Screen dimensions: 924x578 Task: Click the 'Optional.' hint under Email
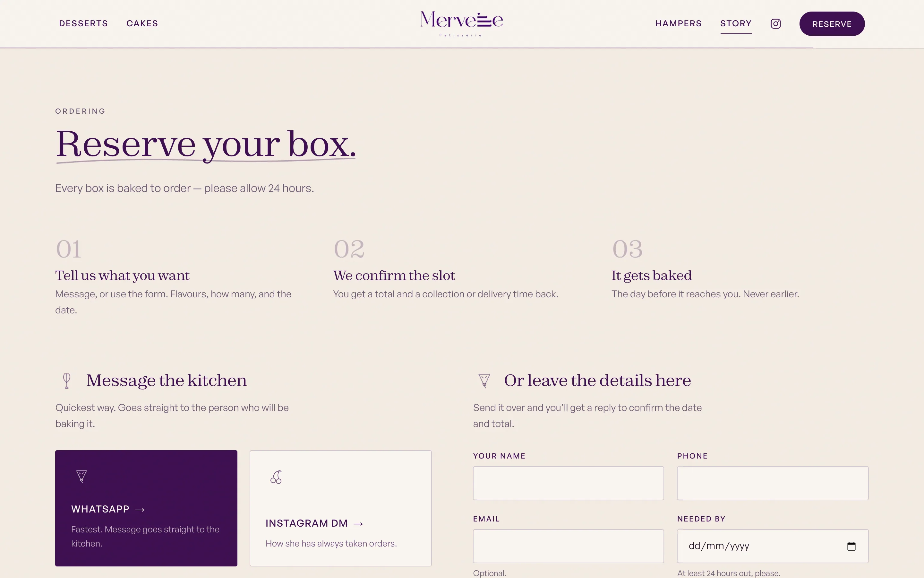tap(490, 573)
